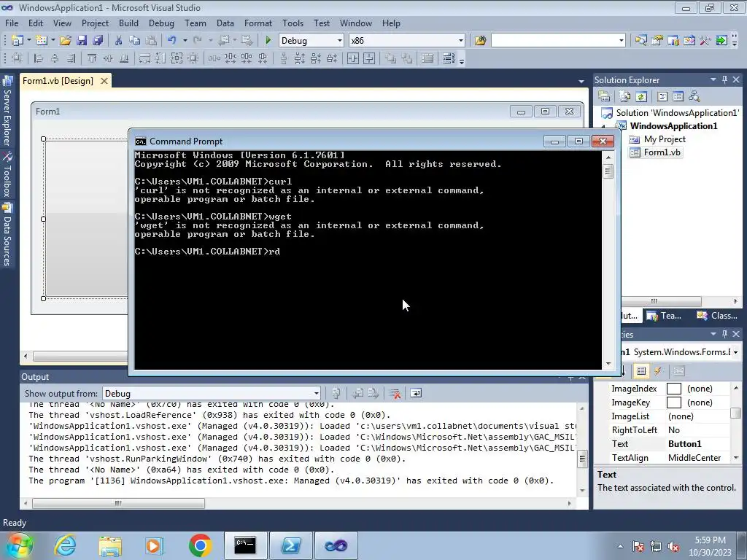Open the Debug menu
747x560 pixels.
pyautogui.click(x=161, y=23)
